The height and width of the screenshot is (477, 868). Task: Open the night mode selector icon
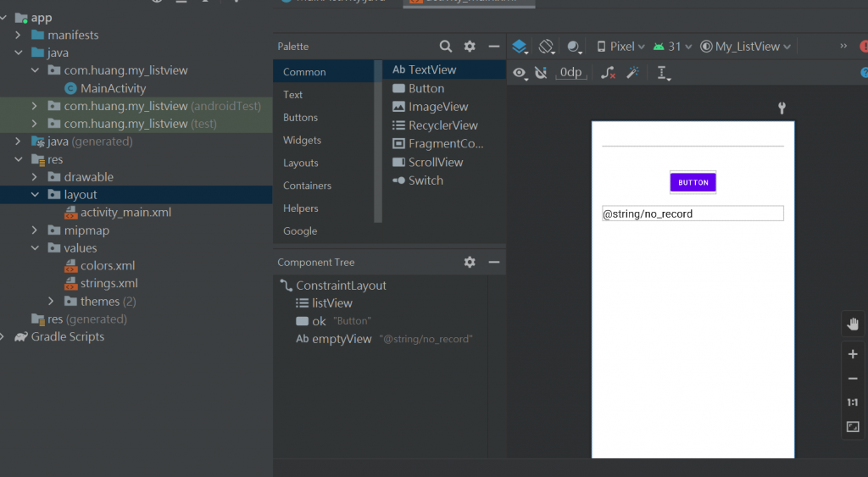tap(574, 47)
